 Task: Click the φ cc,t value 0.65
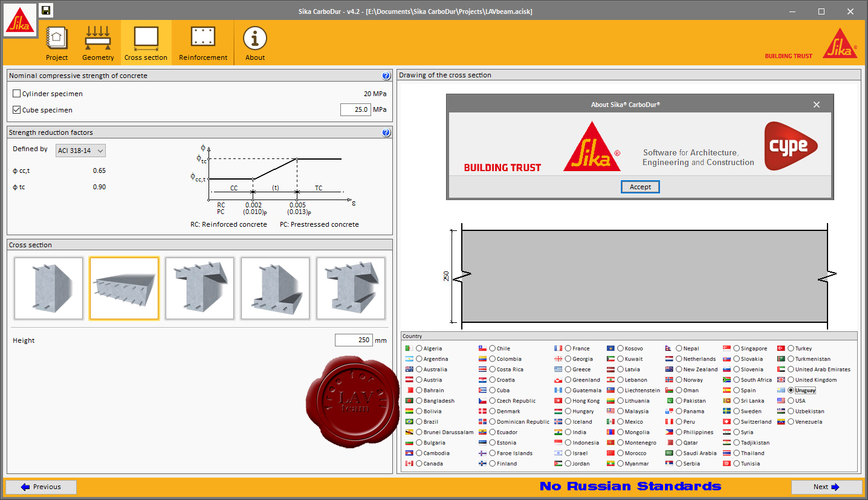(x=99, y=170)
